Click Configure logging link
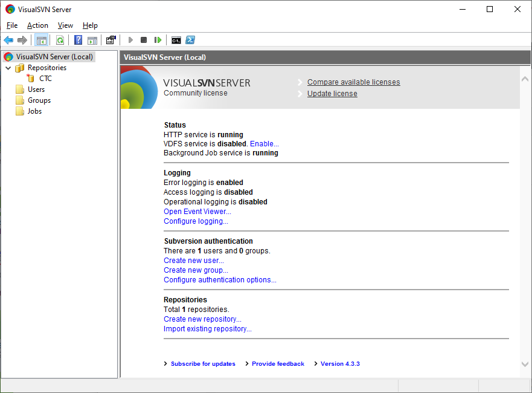The width and height of the screenshot is (532, 393). (196, 221)
